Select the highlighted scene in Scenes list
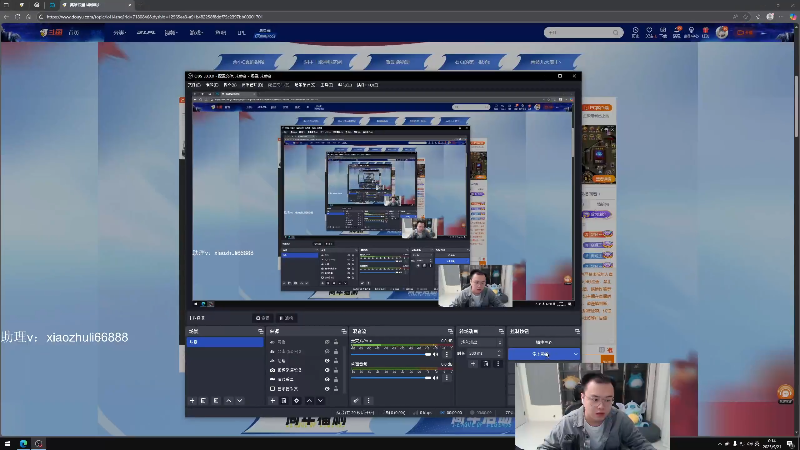Screen dimensions: 800x450 225,342
